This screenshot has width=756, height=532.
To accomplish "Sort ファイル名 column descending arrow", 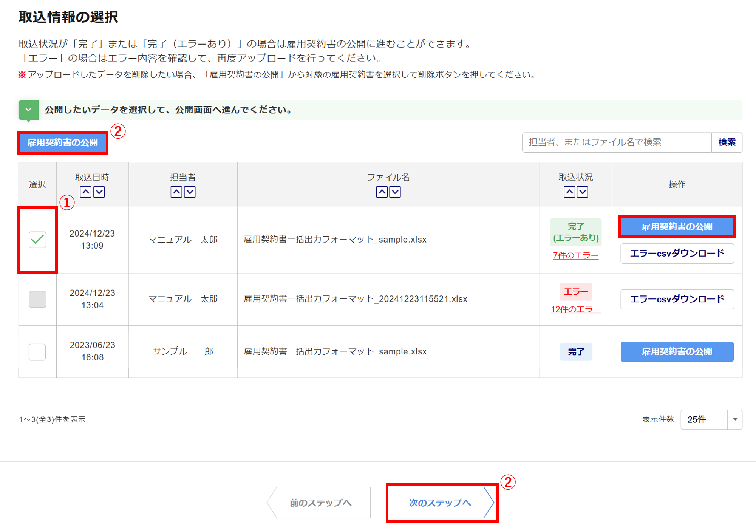I will tap(395, 192).
